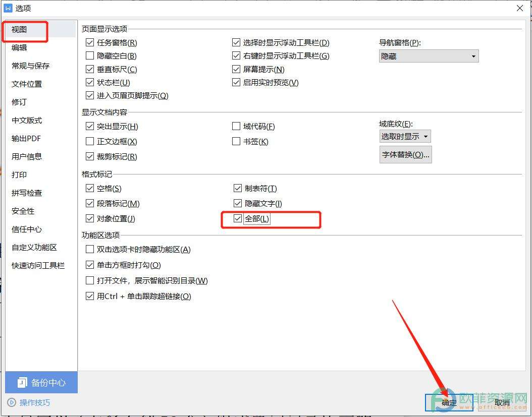This screenshot has height=417, width=532.
Task: Enable the 正文边框 checkbox
Action: pyautogui.click(x=90, y=141)
